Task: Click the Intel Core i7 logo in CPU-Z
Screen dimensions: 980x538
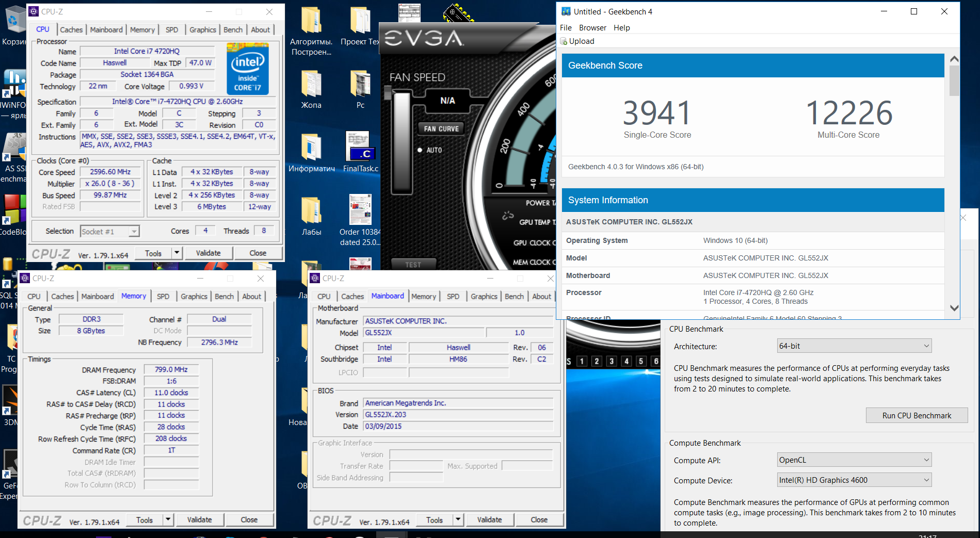Action: tap(248, 69)
